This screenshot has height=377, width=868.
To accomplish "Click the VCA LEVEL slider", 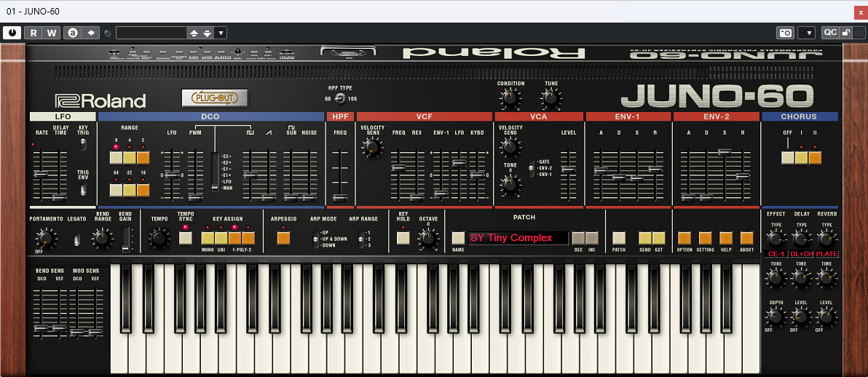I will pyautogui.click(x=568, y=170).
